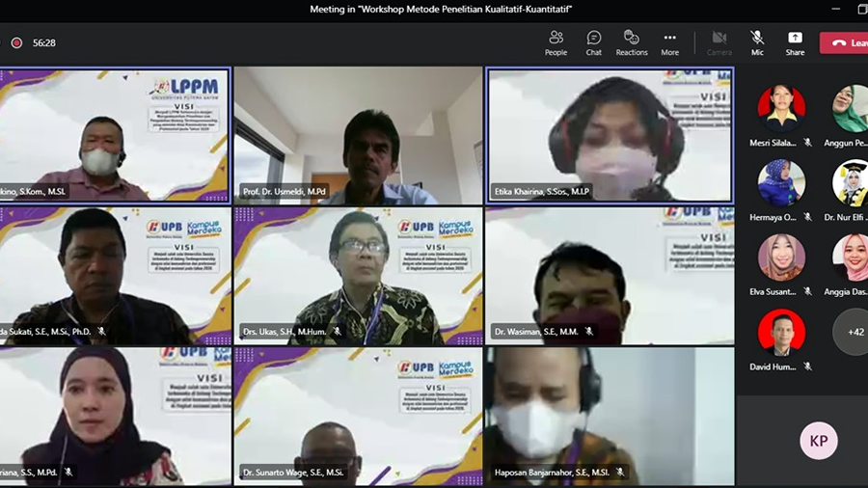Open the meeting Chat panel
This screenshot has width=868, height=488.
593,42
